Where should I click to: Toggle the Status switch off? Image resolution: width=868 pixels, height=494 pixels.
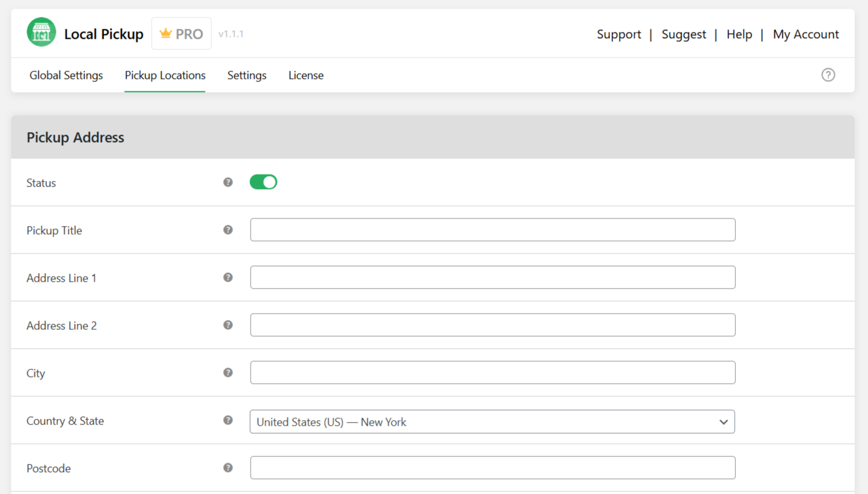pyautogui.click(x=263, y=182)
